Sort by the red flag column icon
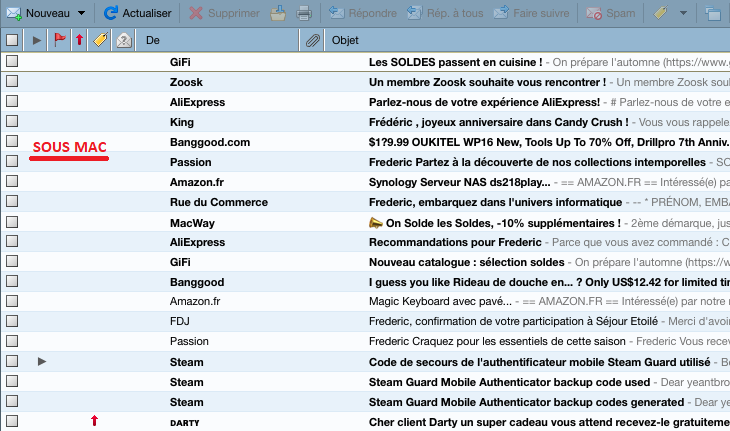 59,40
